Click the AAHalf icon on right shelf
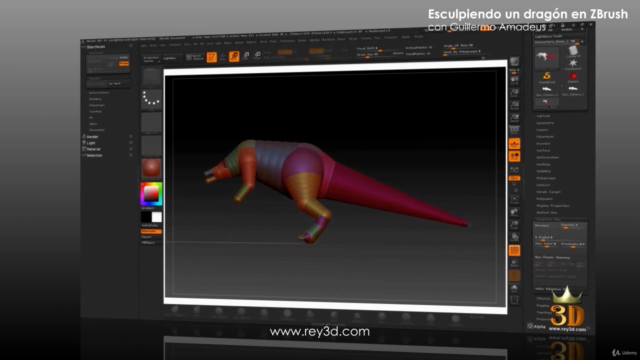640x360 pixels. 514,118
